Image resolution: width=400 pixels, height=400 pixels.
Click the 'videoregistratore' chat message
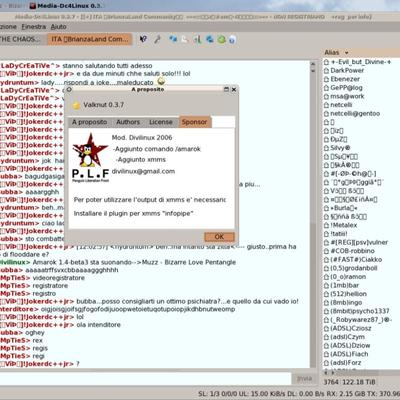tap(59, 278)
